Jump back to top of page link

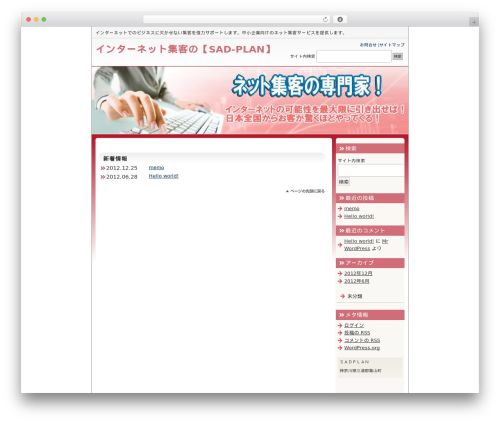[x=305, y=191]
